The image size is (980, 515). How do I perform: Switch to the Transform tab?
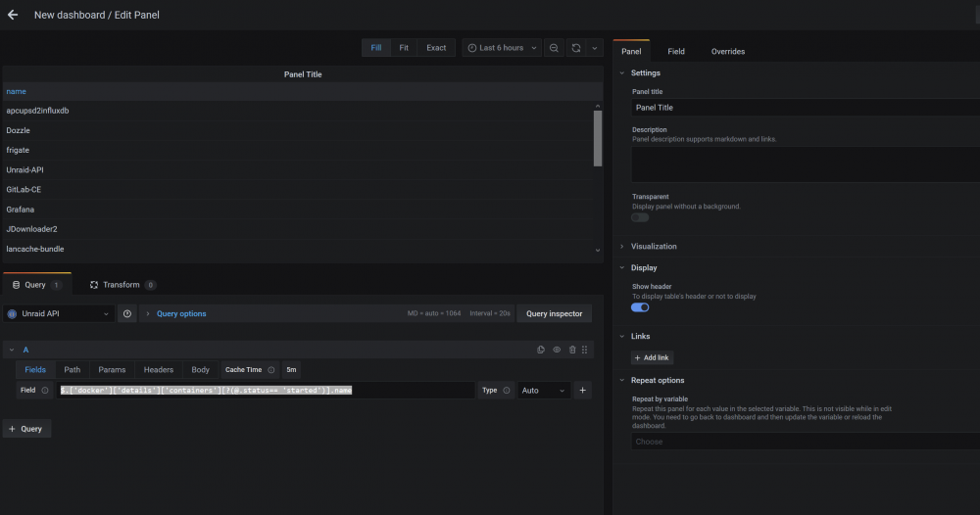tap(122, 285)
